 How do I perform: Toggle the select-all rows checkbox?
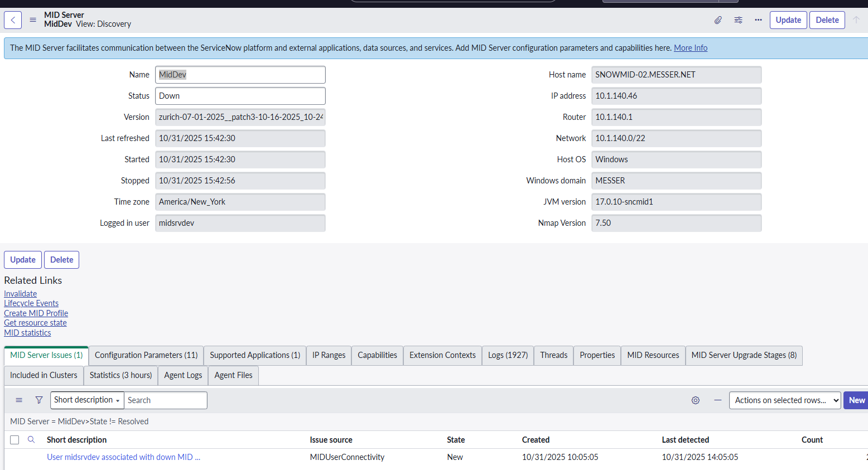15,440
